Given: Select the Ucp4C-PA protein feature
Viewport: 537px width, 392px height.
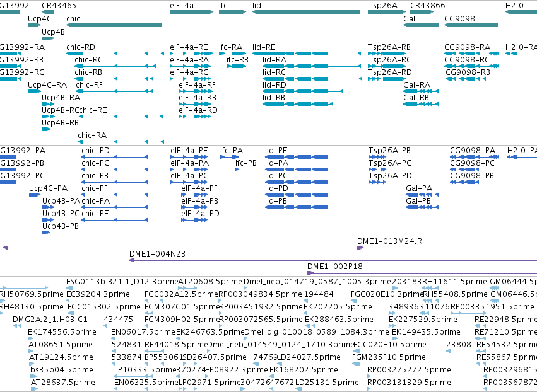Looking at the screenshot, I should click(x=35, y=195).
